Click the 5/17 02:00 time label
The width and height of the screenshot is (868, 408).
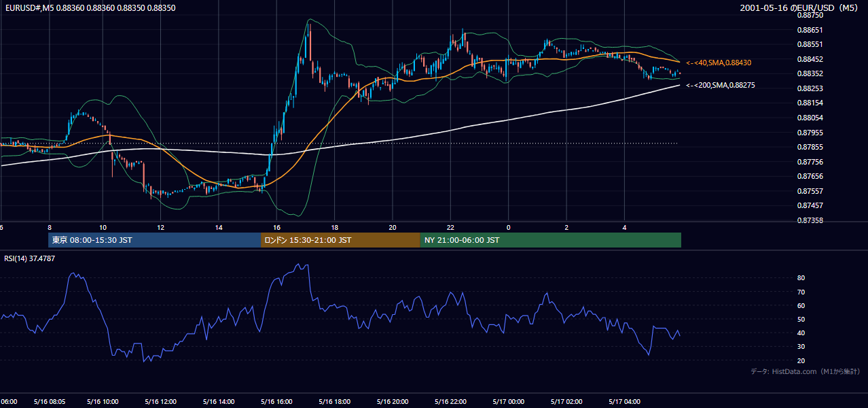pyautogui.click(x=566, y=401)
